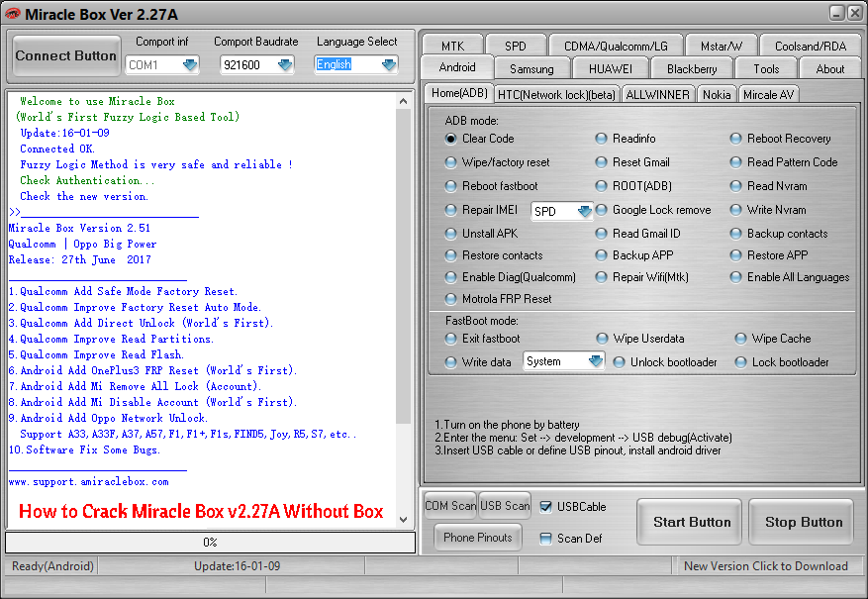Open the About tab
Image resolution: width=868 pixels, height=599 pixels.
pos(829,68)
